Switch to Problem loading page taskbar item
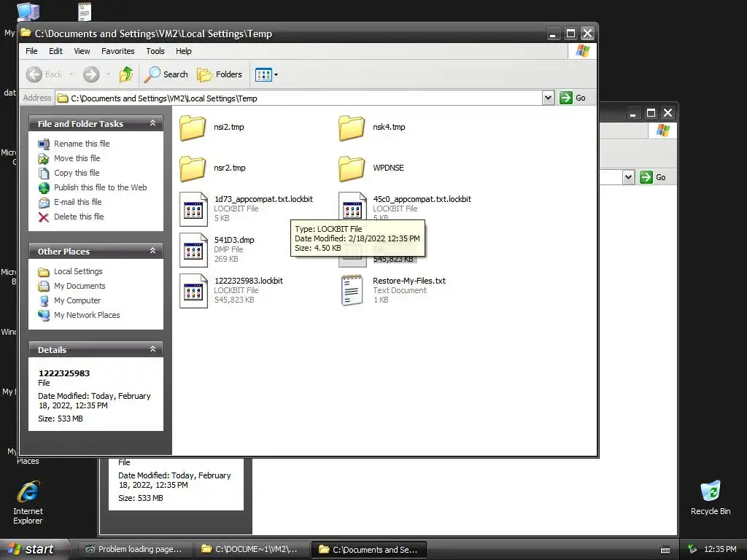Viewport: 747px width, 560px height. pyautogui.click(x=134, y=549)
